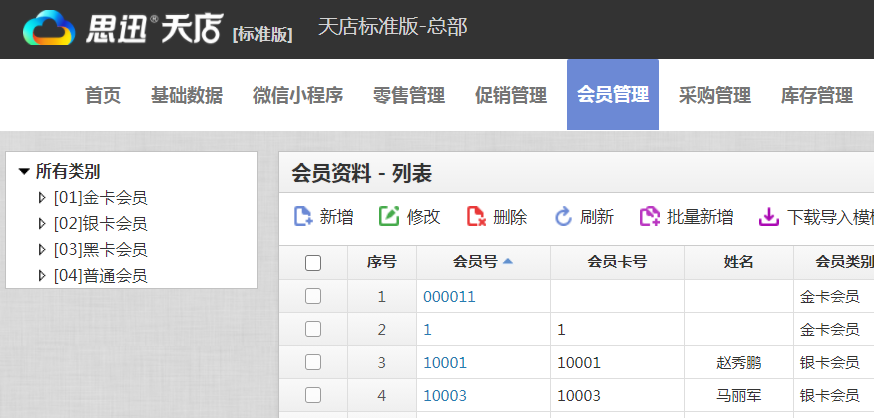This screenshot has width=874, height=418.
Task: Select the 会员管理 tab
Action: tap(613, 95)
